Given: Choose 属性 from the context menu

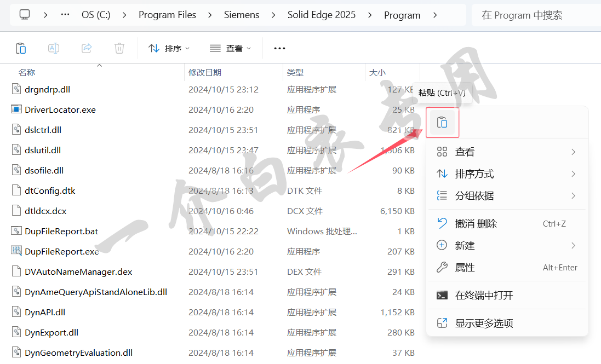Looking at the screenshot, I should point(465,268).
